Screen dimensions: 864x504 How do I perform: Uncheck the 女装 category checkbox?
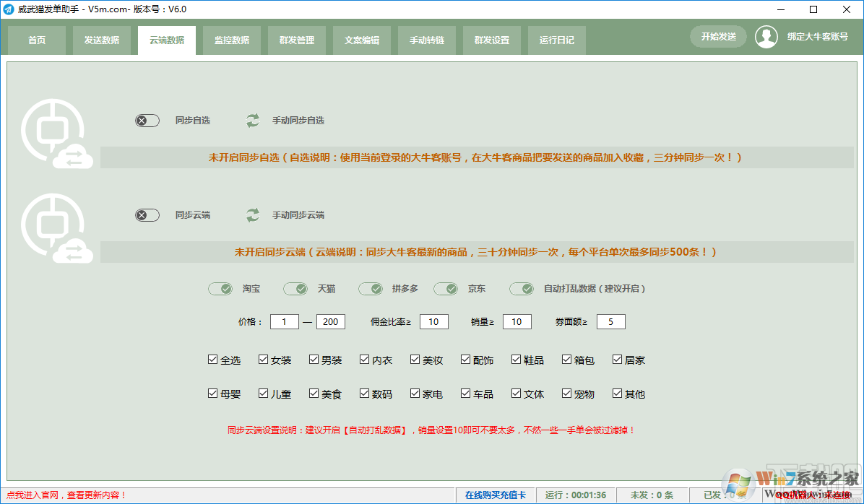(263, 358)
